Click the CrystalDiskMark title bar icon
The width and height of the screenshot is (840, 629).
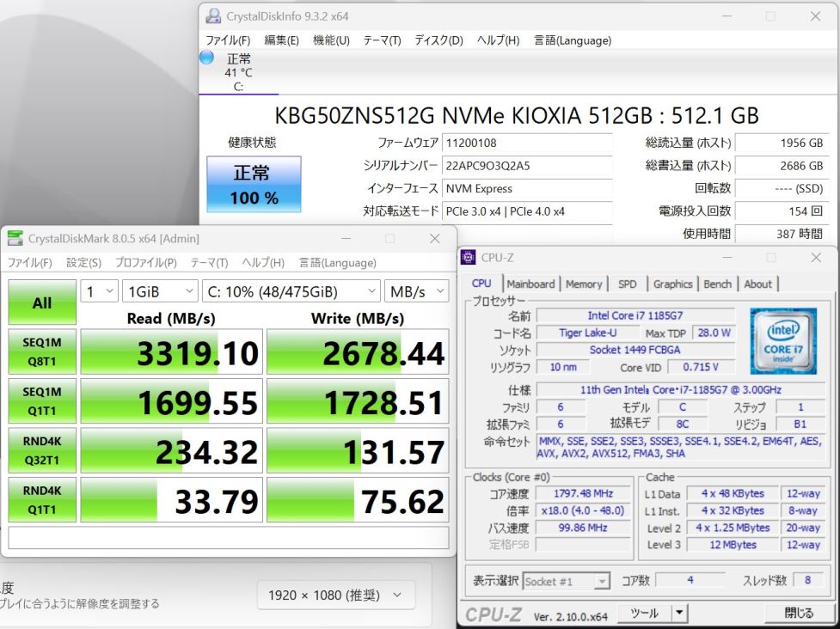(15, 239)
